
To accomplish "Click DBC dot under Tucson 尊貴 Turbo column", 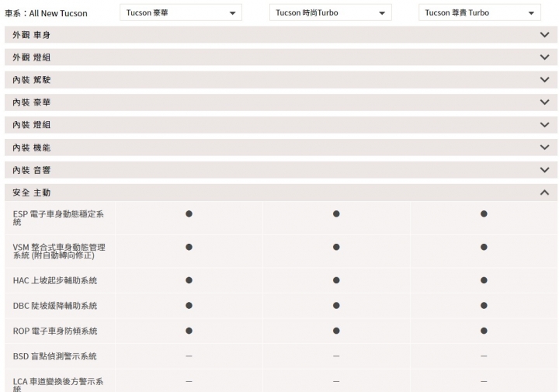I will (484, 305).
